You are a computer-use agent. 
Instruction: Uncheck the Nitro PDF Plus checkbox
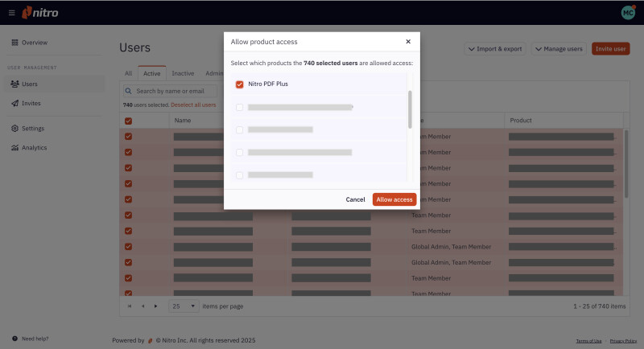coord(239,84)
